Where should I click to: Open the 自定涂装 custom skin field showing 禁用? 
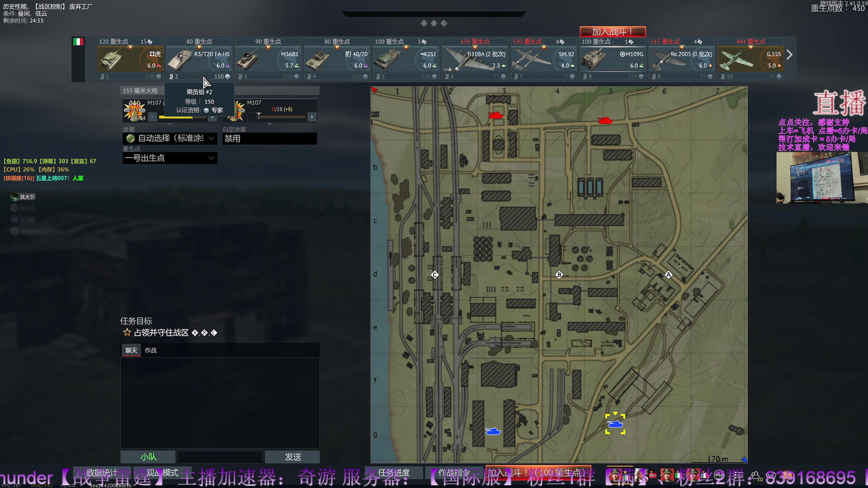(270, 138)
